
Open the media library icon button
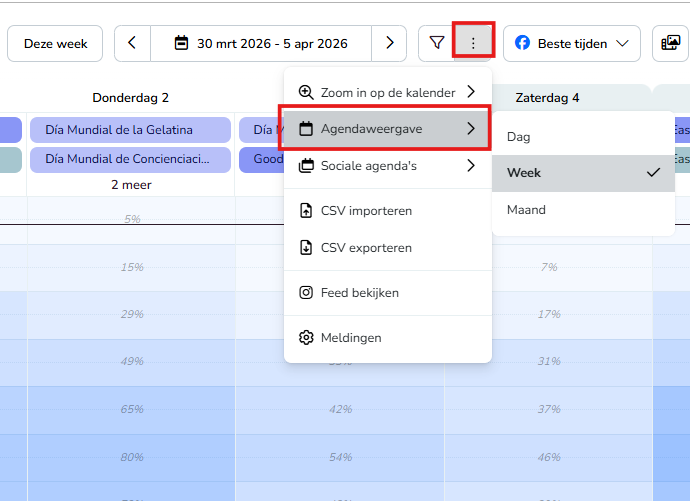click(x=670, y=43)
